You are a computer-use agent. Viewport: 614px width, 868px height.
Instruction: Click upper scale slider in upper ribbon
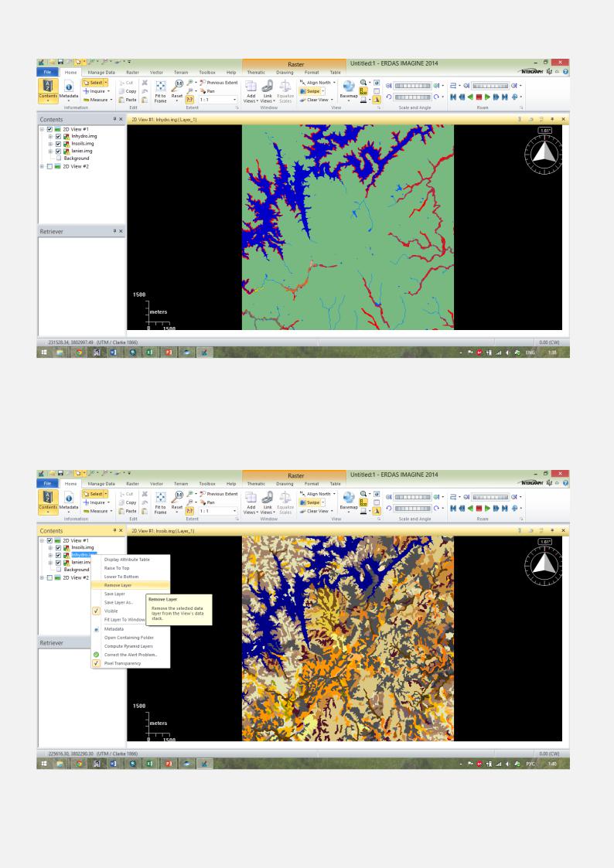(412, 86)
